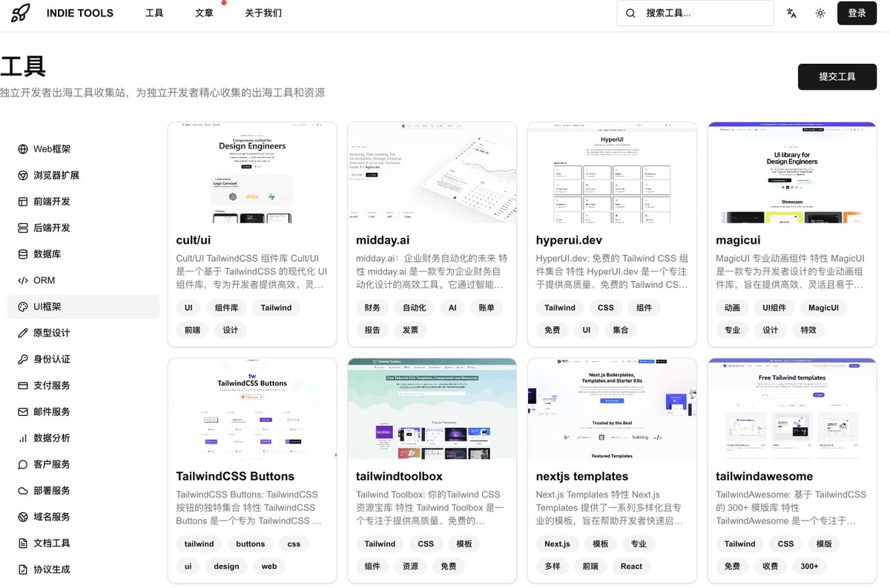
Task: Open the 工具 menu item
Action: coord(154,13)
